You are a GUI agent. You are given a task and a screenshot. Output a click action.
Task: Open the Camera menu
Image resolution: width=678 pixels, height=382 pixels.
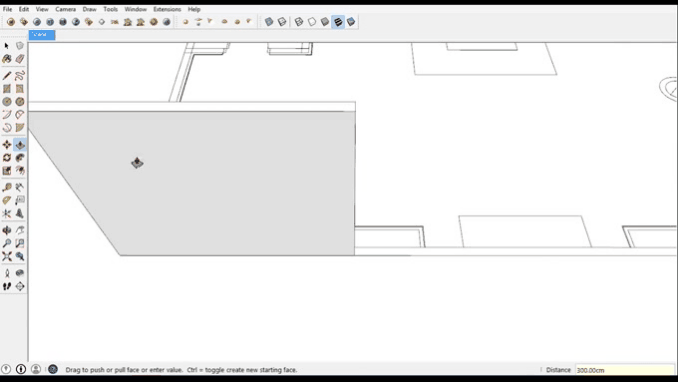click(65, 9)
